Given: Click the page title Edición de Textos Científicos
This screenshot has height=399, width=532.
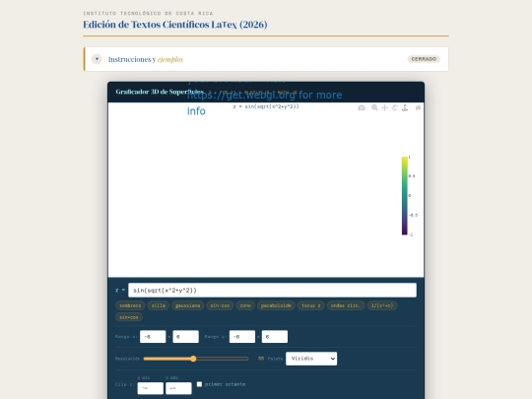Looking at the screenshot, I should click(x=175, y=25).
